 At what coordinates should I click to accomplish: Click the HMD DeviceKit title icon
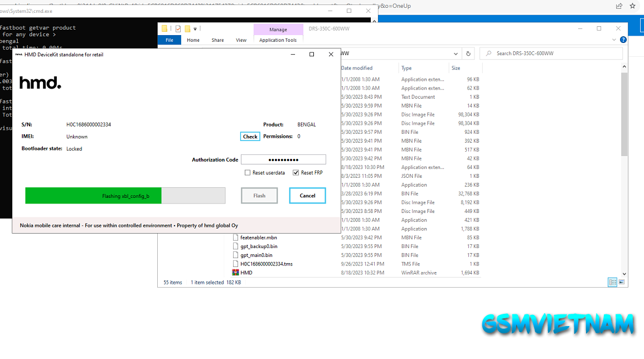18,54
